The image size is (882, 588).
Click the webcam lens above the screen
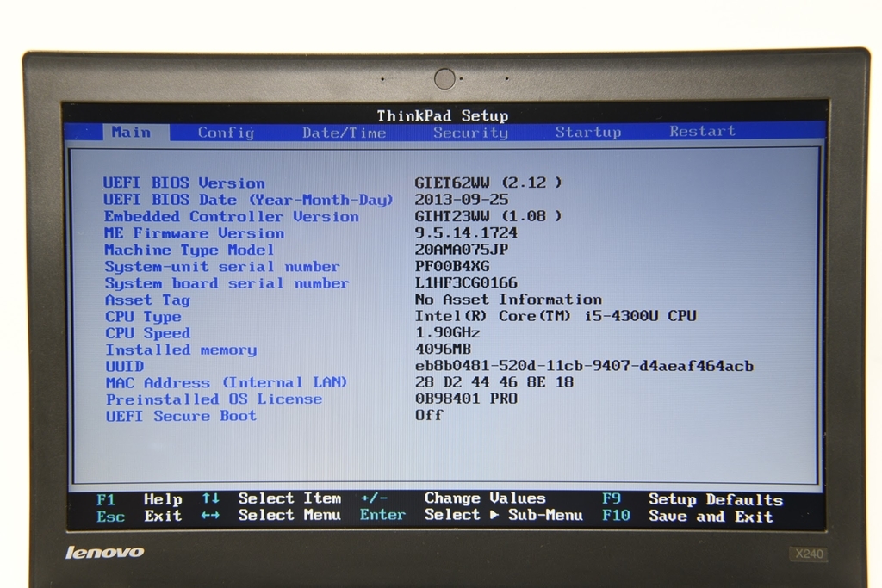point(444,78)
